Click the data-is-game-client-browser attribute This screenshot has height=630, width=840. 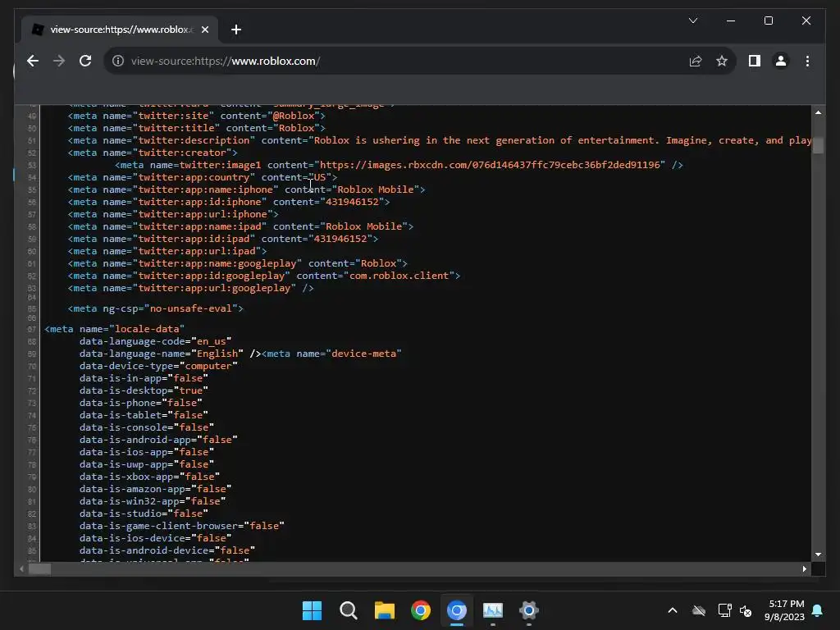[x=158, y=526]
